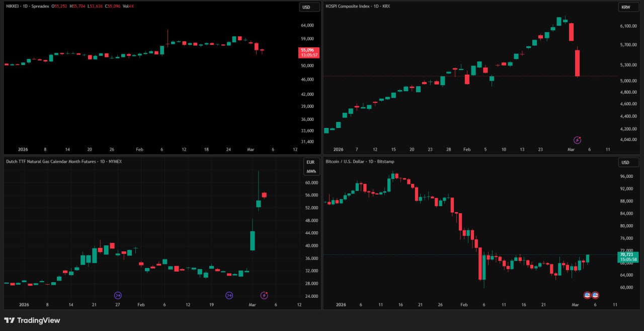Viewport: 644px width, 331px height.
Task: Click the lightning event icon on Dutch TTF chart
Action: (x=264, y=295)
